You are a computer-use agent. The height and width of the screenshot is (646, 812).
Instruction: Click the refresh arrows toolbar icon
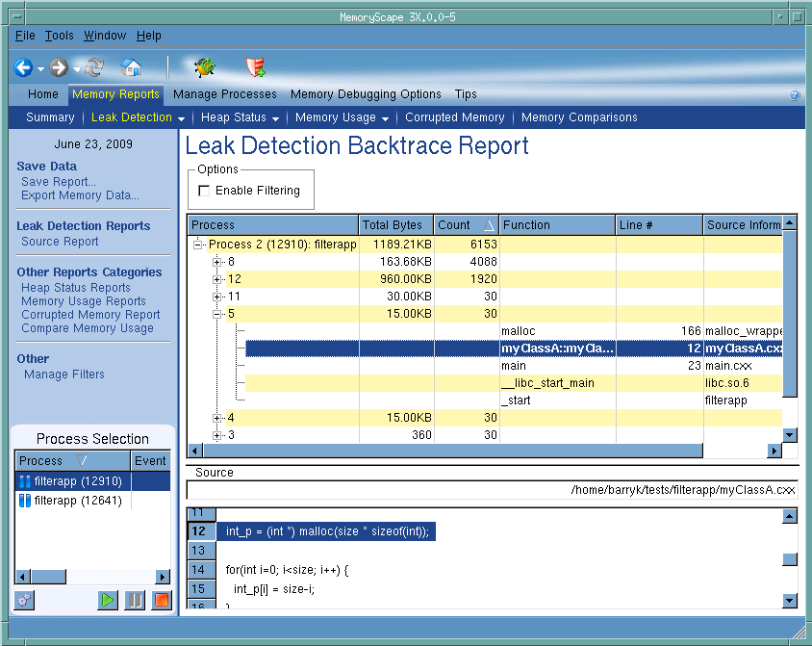[94, 67]
